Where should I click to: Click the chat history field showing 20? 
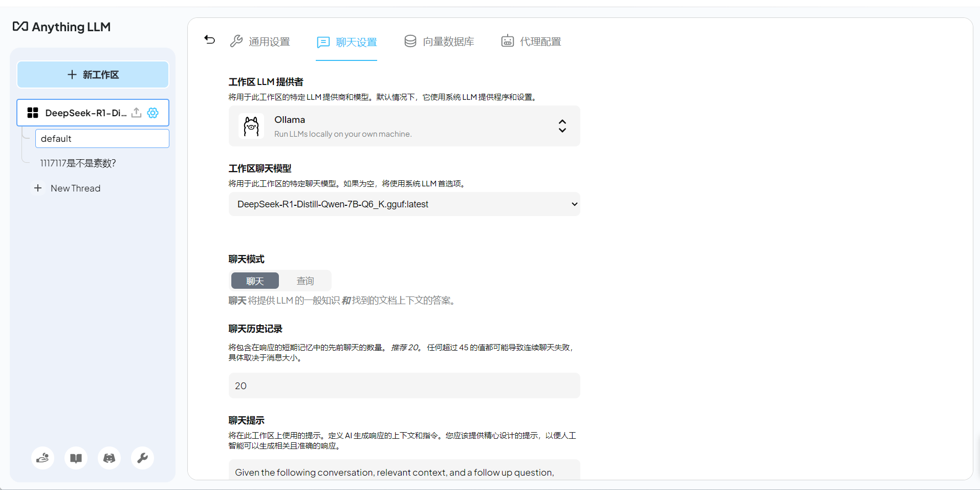[x=404, y=386]
